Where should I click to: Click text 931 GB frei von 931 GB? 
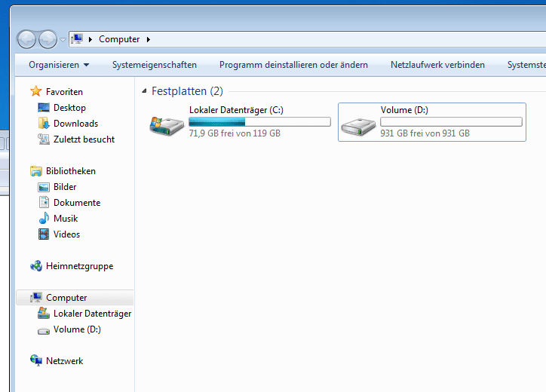pos(425,133)
